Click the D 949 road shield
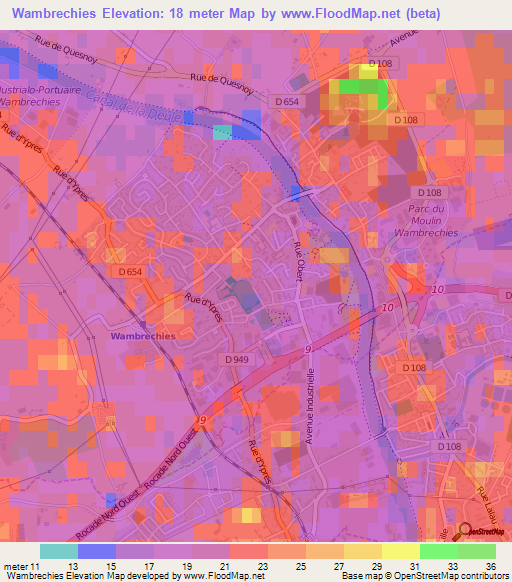Viewport: 512px width, 582px height. point(237,359)
